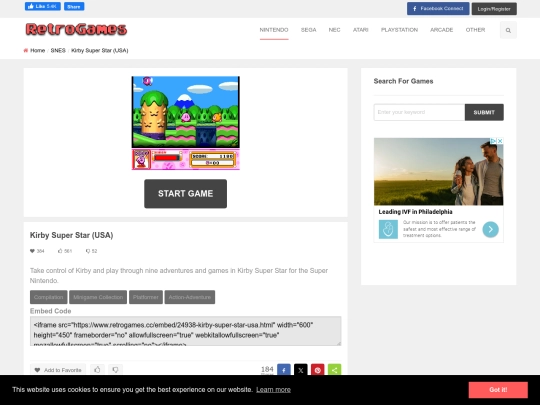Click the AdChoices info icon
This screenshot has width=540, height=405.
[x=494, y=141]
